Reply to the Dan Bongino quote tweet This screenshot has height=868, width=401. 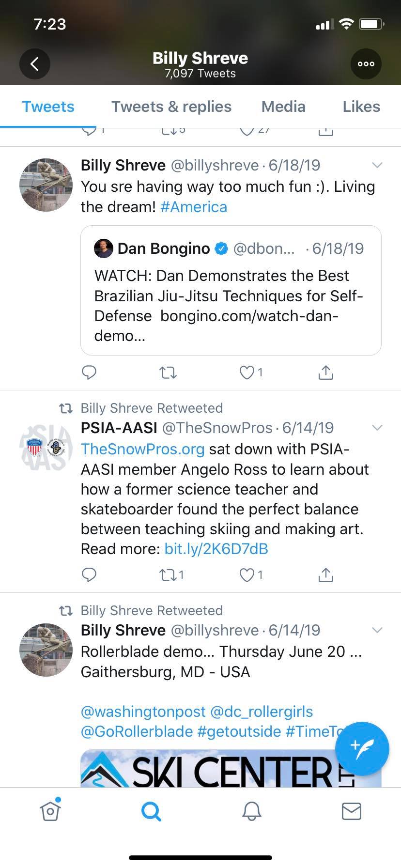pos(89,372)
